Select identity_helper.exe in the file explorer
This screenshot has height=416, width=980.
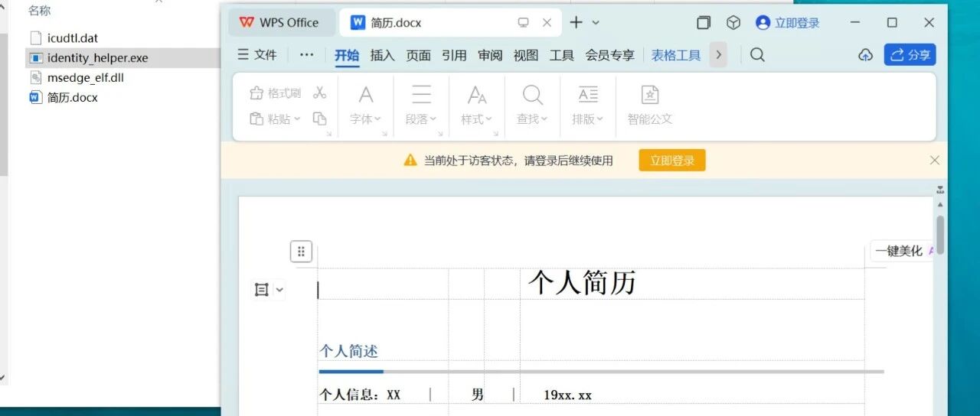pos(97,57)
